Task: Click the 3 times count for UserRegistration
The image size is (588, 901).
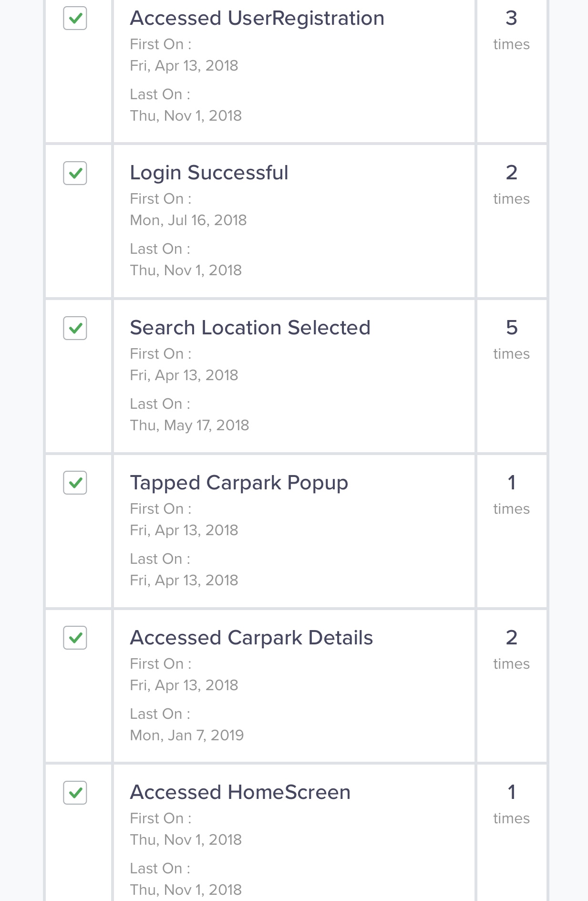Action: click(x=511, y=30)
